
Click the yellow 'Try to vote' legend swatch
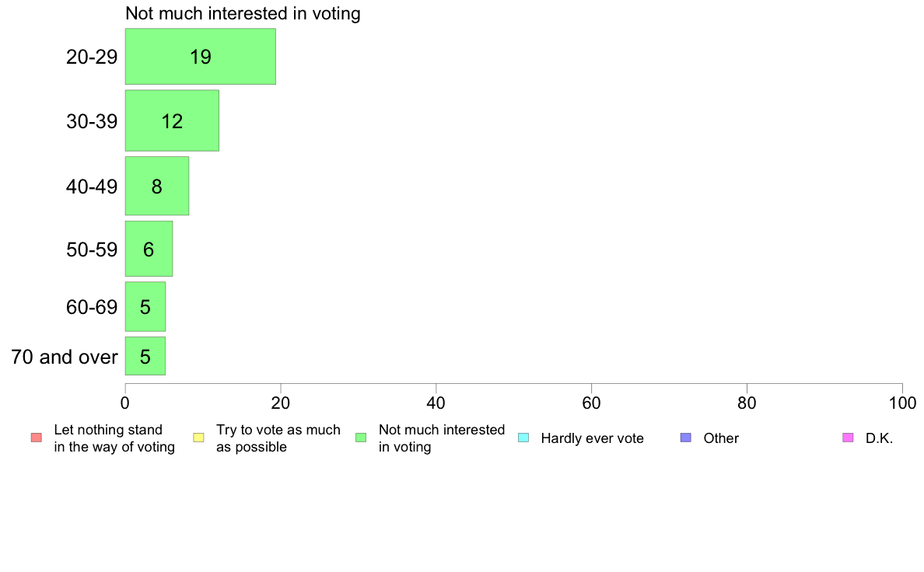click(198, 438)
